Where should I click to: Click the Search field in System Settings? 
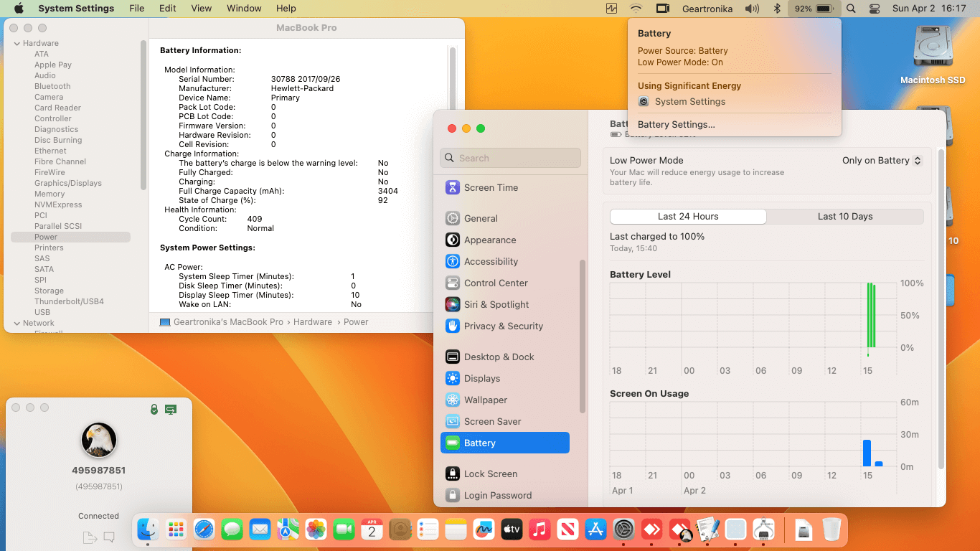[511, 158]
